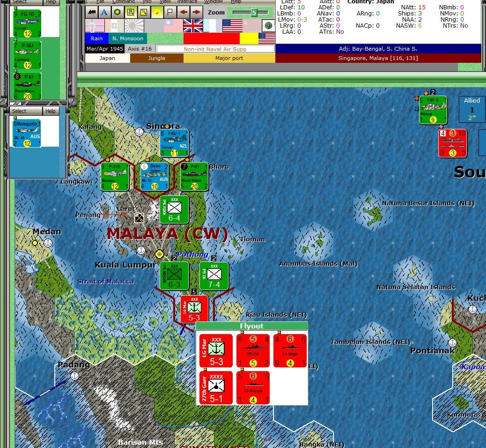Select the red naval stack below the Wildcat
Image resolution: width=486 pixels, height=448 pixels.
[453, 143]
